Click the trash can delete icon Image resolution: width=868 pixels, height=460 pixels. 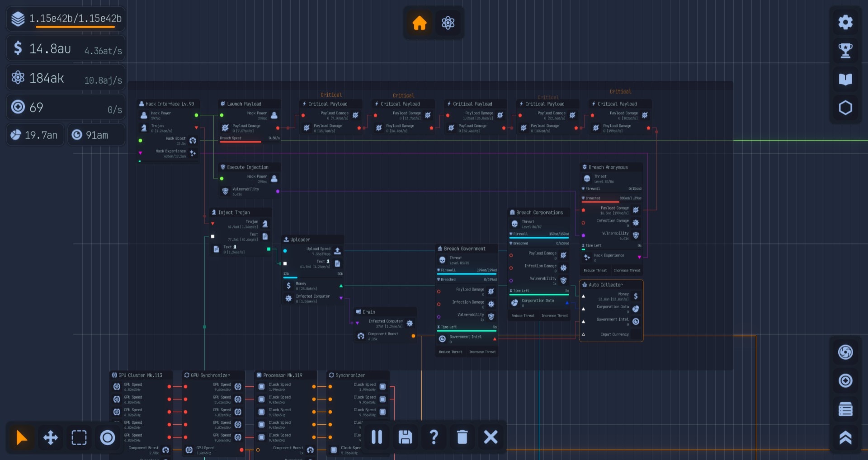462,437
